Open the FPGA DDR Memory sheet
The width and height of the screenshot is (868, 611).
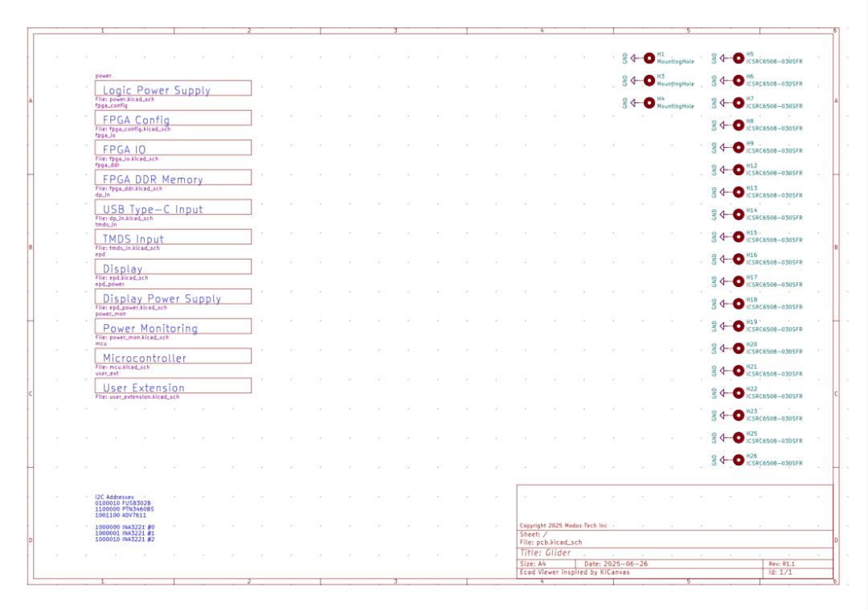tap(173, 177)
